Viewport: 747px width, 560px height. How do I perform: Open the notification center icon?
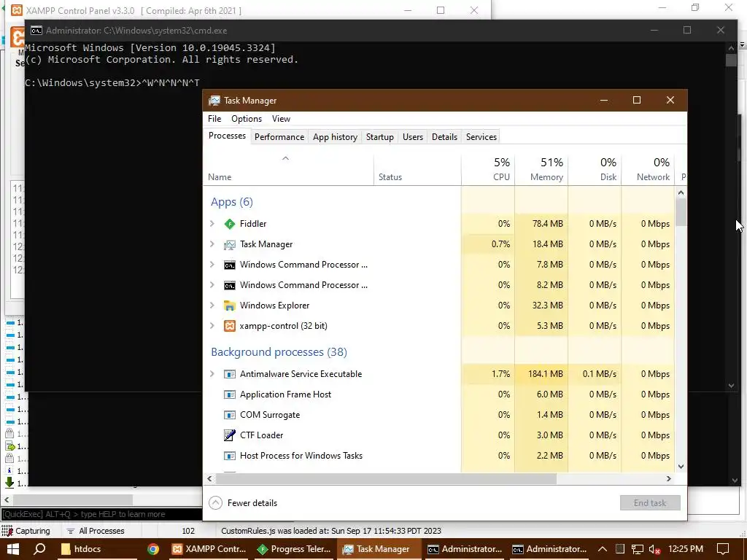point(723,549)
